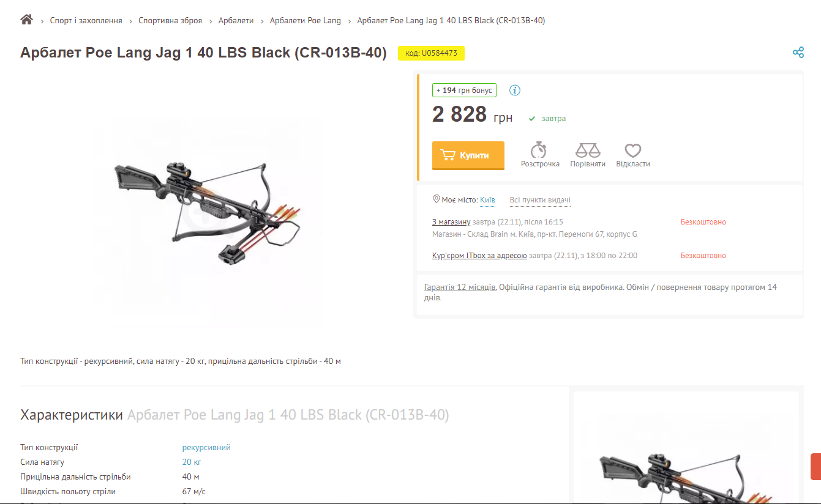
Task: Copy the product code U0584473 badge
Action: point(432,53)
